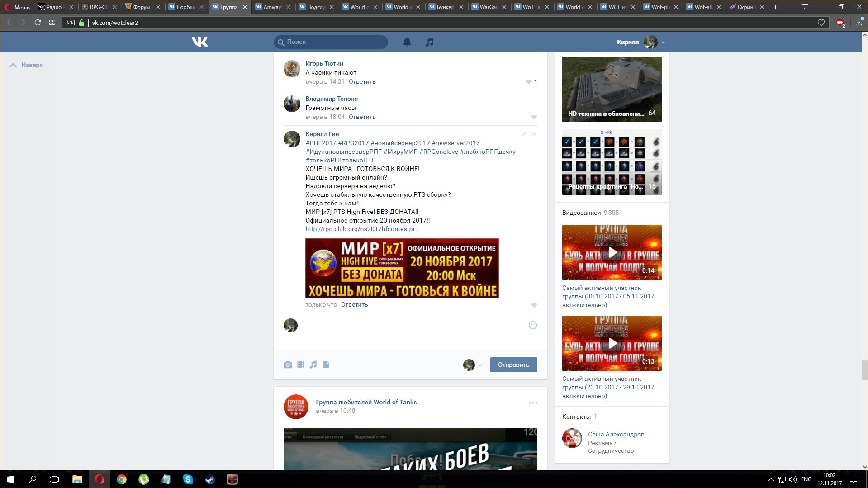This screenshot has height=488, width=868.
Task: Open Рецепты крафтинга album thumbnail
Action: click(x=612, y=162)
